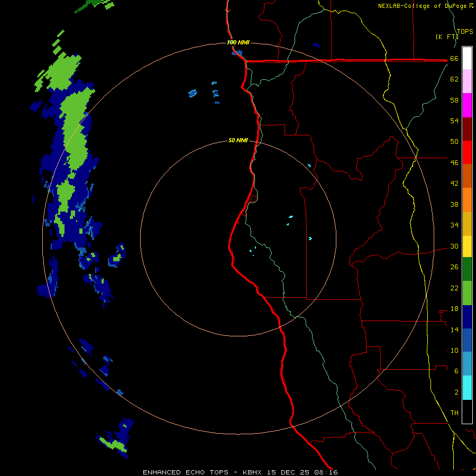This screenshot has height=476, width=476.
Task: Select the legend value '34'
Action: [454, 225]
